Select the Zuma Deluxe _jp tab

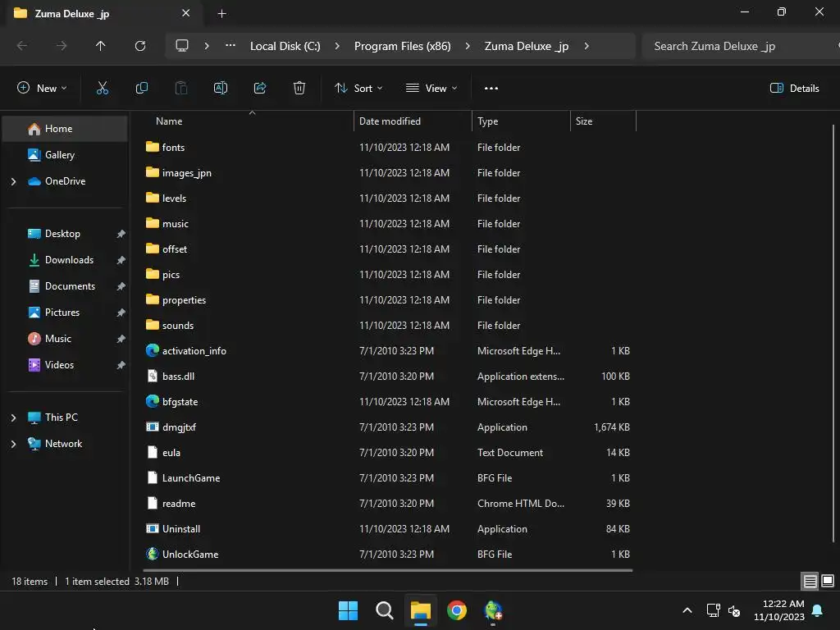102,13
